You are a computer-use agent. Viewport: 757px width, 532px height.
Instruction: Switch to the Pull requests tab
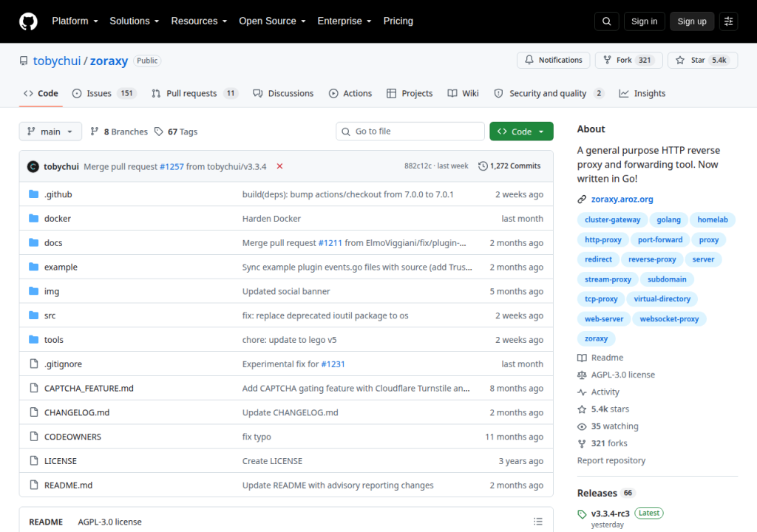coord(194,93)
